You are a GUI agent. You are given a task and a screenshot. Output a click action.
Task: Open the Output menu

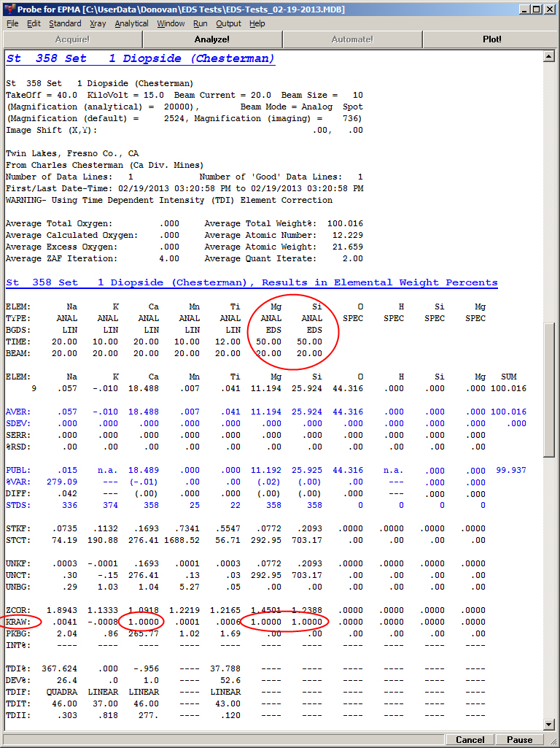point(228,23)
